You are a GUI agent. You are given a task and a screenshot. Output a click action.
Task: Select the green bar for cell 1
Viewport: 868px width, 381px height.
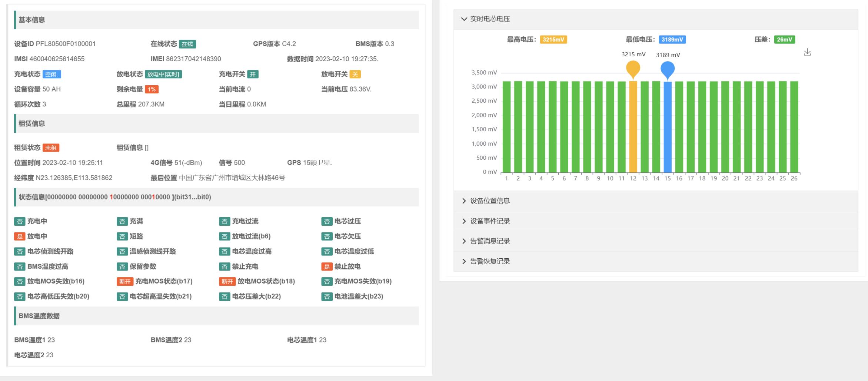pyautogui.click(x=506, y=127)
